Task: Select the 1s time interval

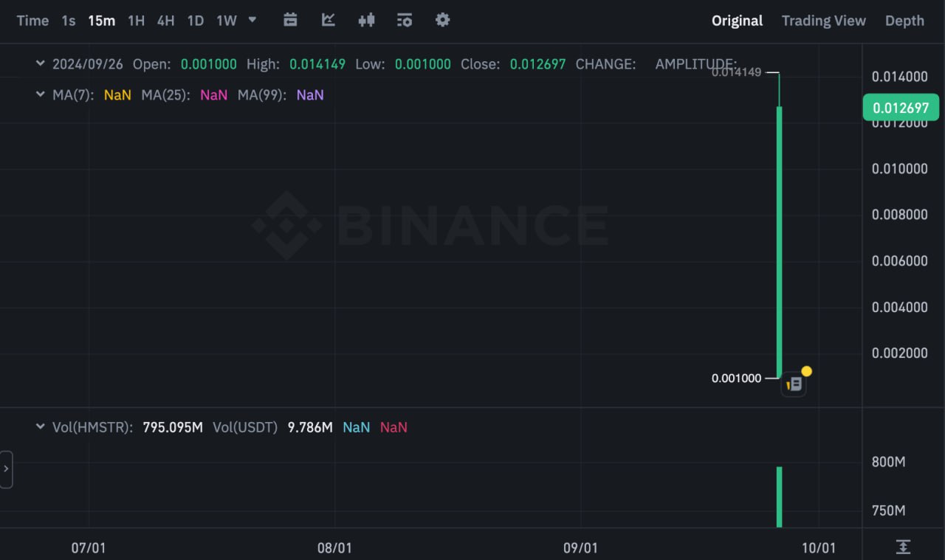Action: click(x=69, y=21)
